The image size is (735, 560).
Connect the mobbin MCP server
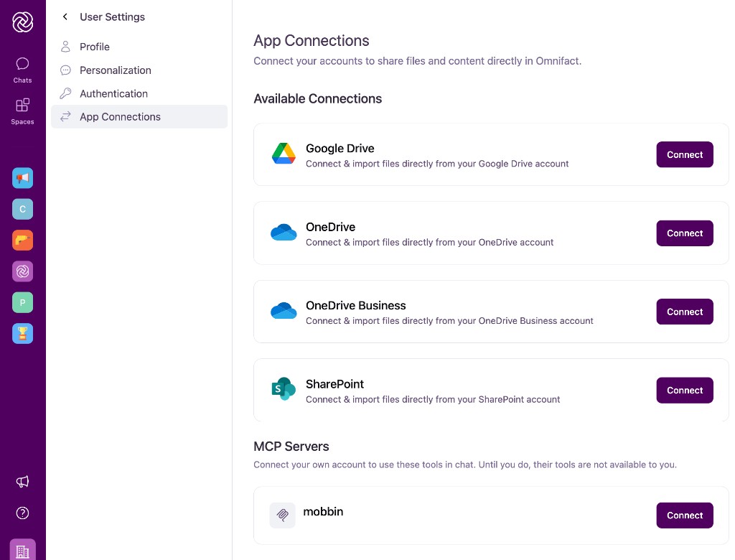(x=684, y=515)
